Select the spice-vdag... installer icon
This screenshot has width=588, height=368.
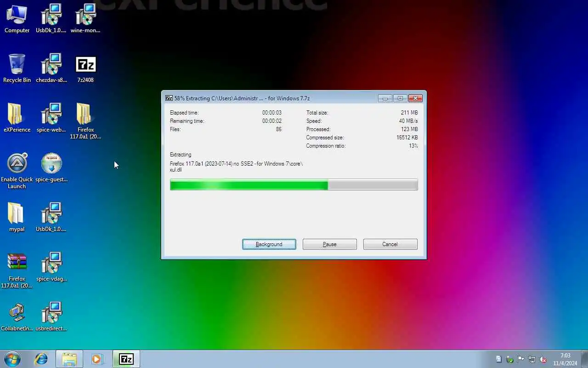(51, 267)
